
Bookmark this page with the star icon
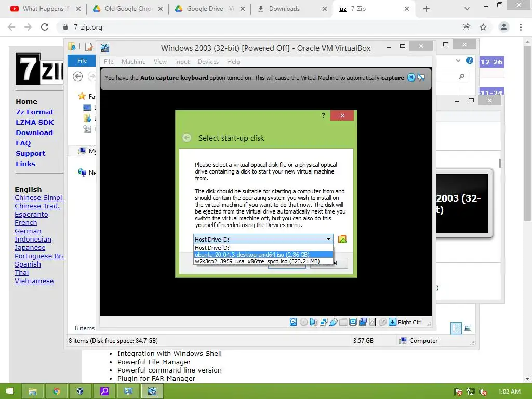point(483,27)
